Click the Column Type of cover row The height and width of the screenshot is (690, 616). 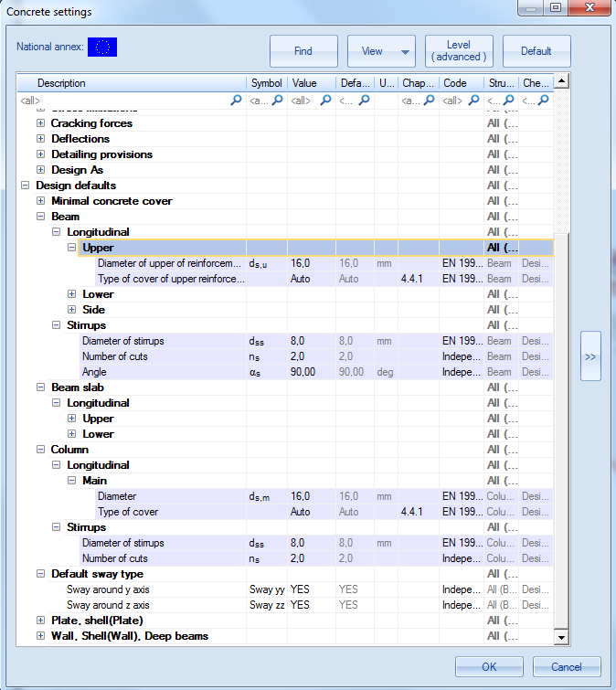[x=324, y=512]
